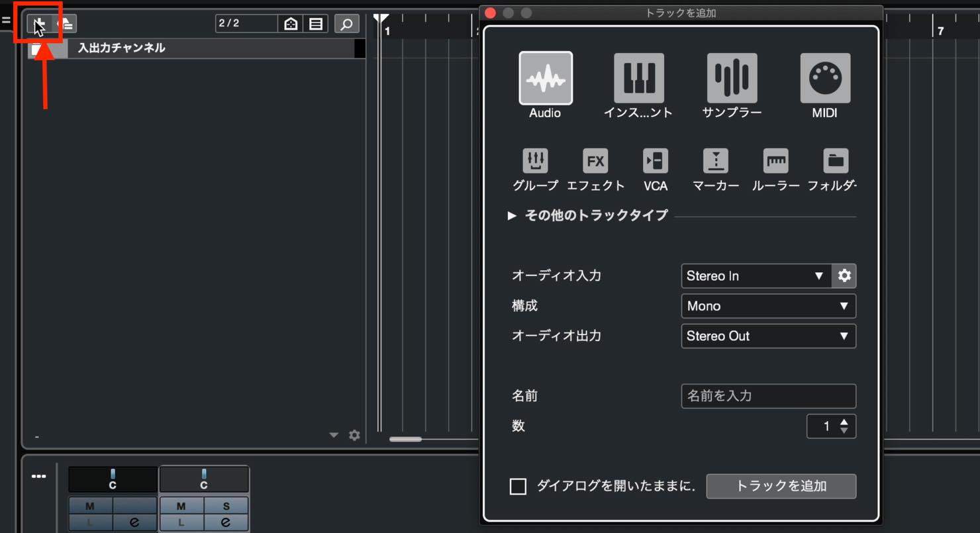Click the オーディオ入力 label

[x=556, y=276]
